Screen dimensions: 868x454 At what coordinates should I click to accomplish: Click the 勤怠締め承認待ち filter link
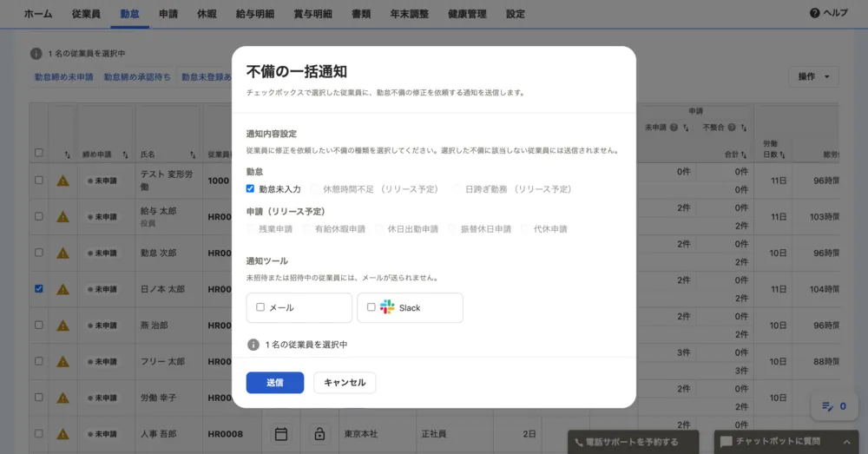pyautogui.click(x=137, y=77)
